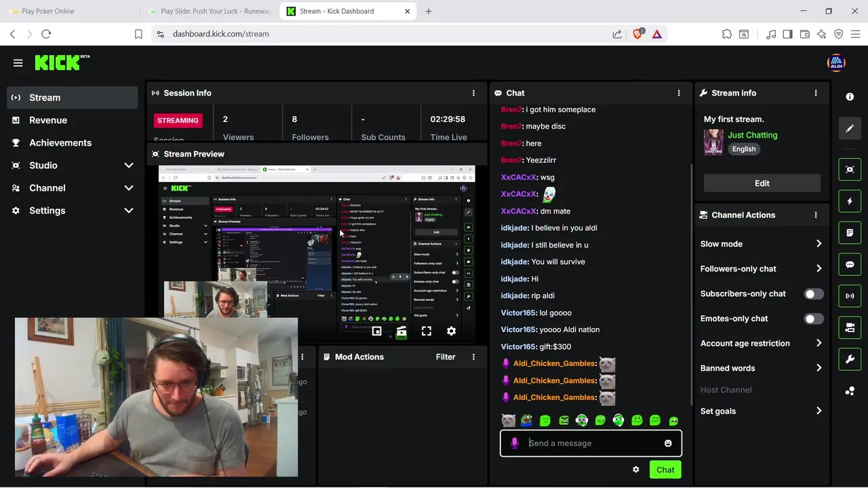Toggle the wrench Stream info widget in the right toolbar
868x488 pixels.
click(850, 359)
